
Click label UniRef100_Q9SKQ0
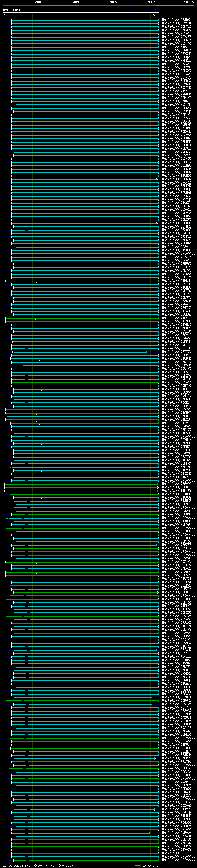tap(177, 111)
